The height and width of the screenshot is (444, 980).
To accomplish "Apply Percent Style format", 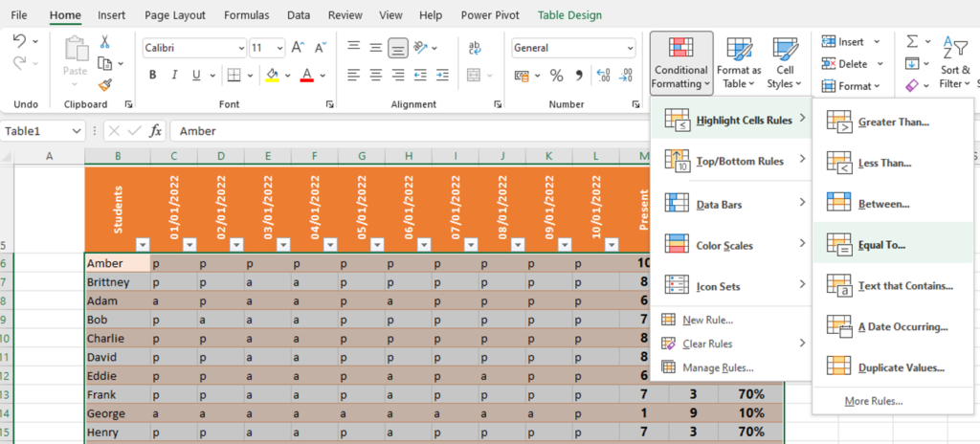I will 556,76.
